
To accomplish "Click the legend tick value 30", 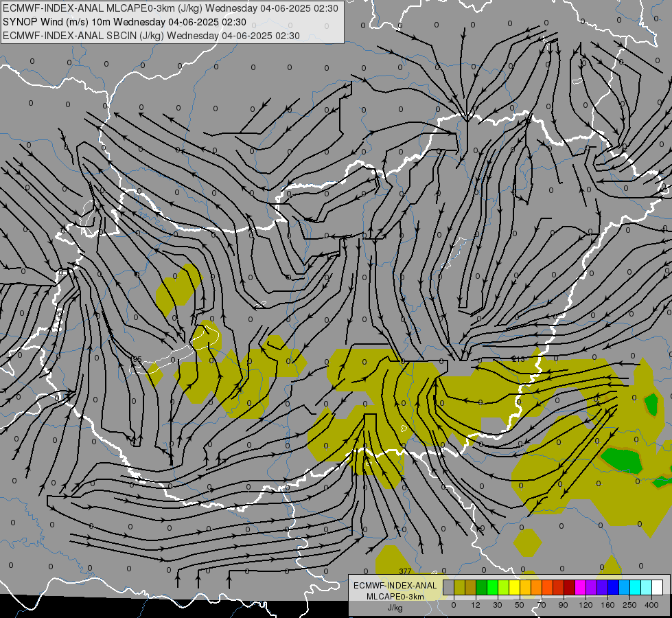I will pos(498,605).
